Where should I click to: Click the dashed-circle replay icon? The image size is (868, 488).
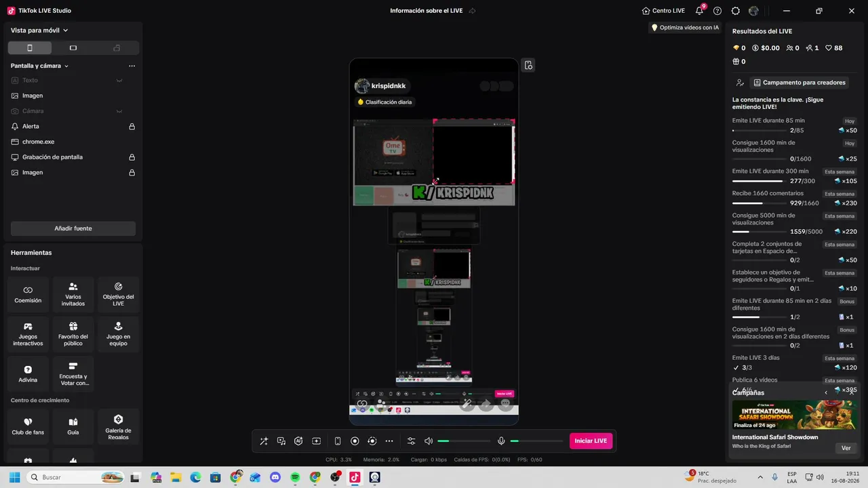372,441
